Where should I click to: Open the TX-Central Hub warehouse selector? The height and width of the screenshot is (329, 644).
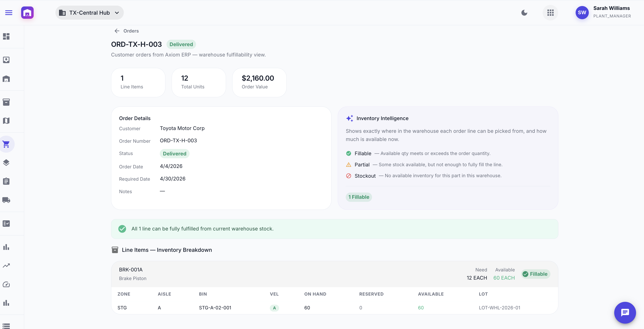tap(90, 13)
